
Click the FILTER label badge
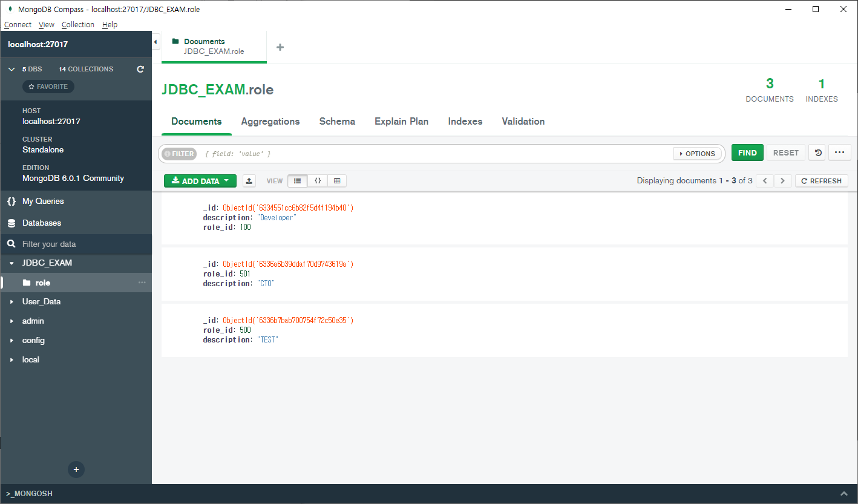[x=179, y=154]
